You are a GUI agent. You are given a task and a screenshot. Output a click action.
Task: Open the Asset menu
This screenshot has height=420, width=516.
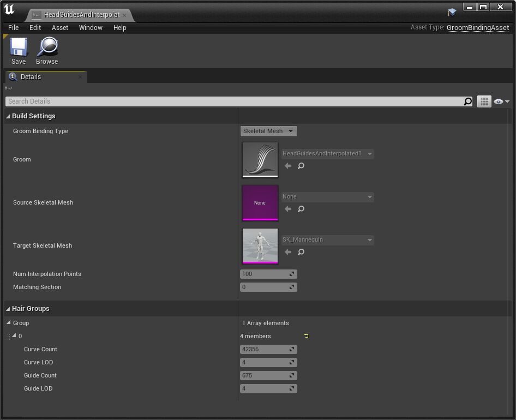click(x=60, y=28)
